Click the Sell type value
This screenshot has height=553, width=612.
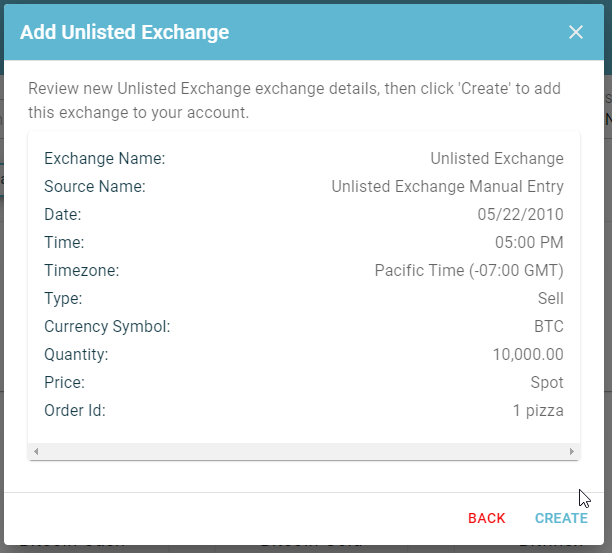[x=551, y=299]
